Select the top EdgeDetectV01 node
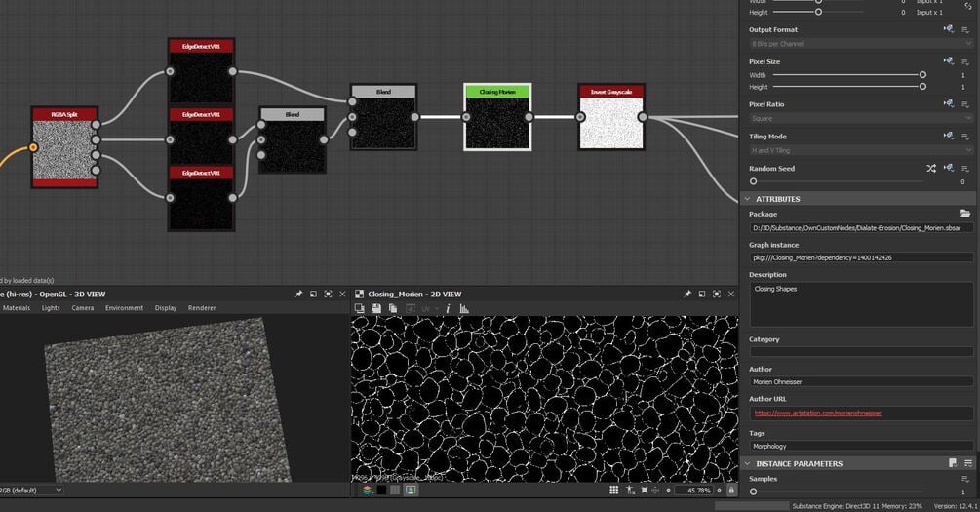This screenshot has height=512, width=980. click(201, 70)
